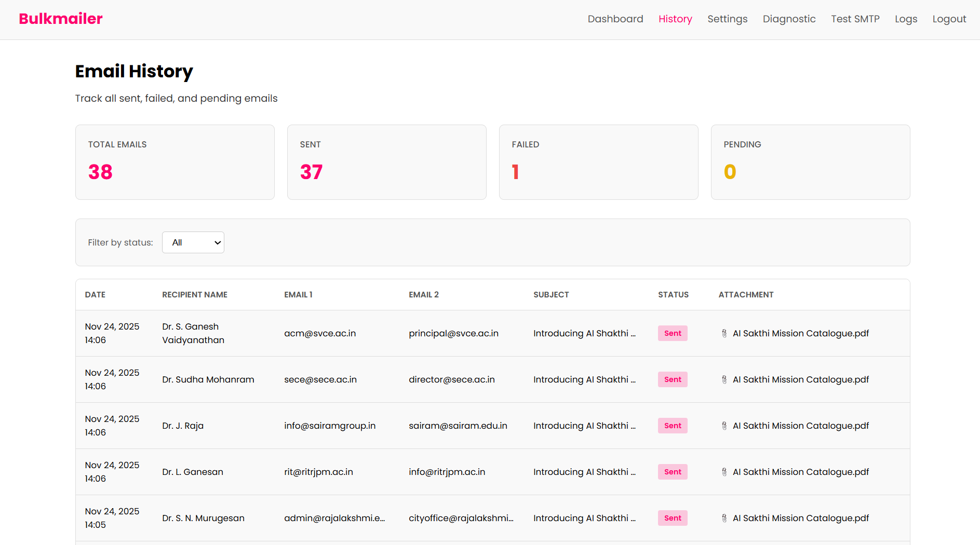Click the Bulkmailer logo
The width and height of the screenshot is (980, 545).
click(x=60, y=19)
